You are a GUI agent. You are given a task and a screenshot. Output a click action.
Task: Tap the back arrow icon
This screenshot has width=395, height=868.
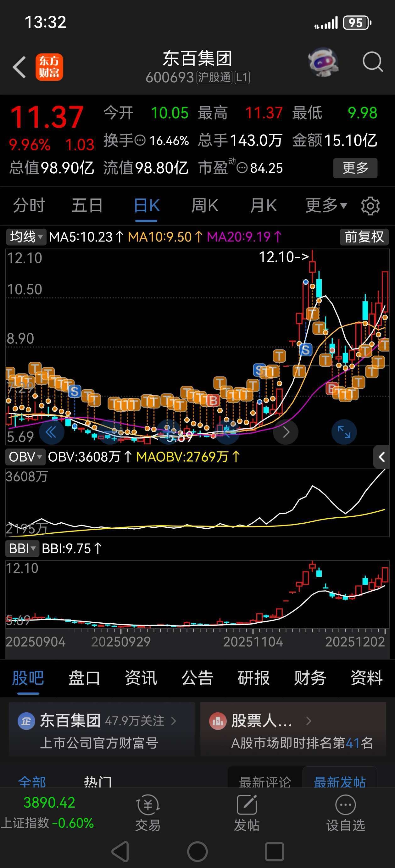click(x=19, y=67)
